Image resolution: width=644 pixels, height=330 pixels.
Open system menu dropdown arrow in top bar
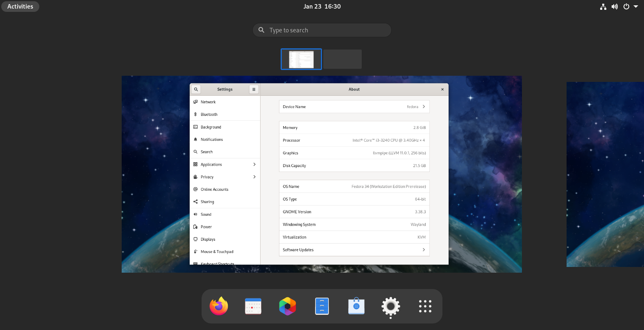click(636, 7)
